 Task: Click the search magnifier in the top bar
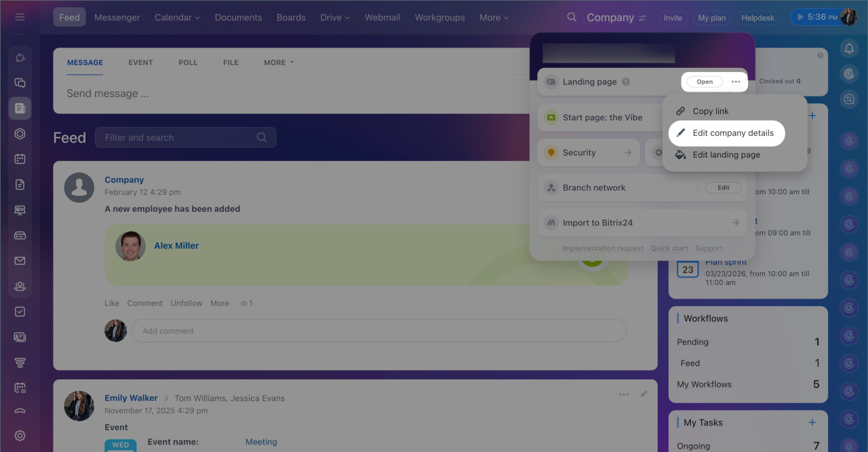572,17
